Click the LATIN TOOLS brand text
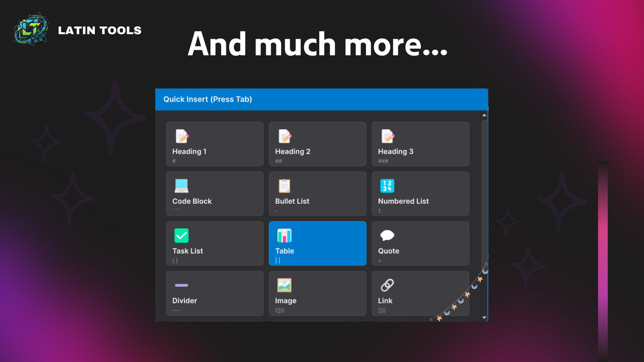 coord(100,31)
